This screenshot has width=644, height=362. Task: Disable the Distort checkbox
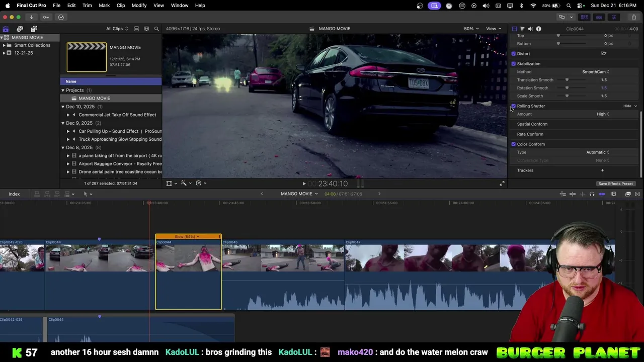click(514, 54)
